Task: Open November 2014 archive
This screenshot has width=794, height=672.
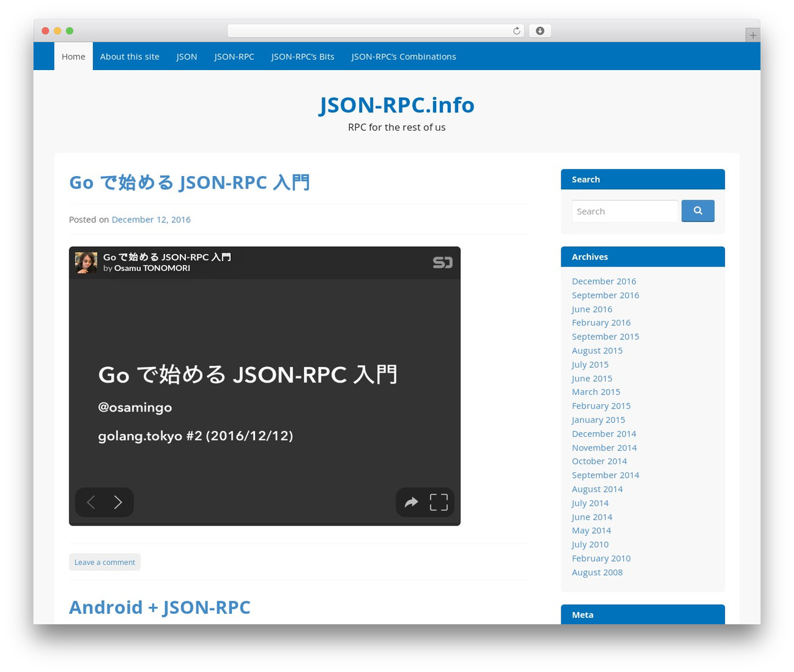Action: 604,448
